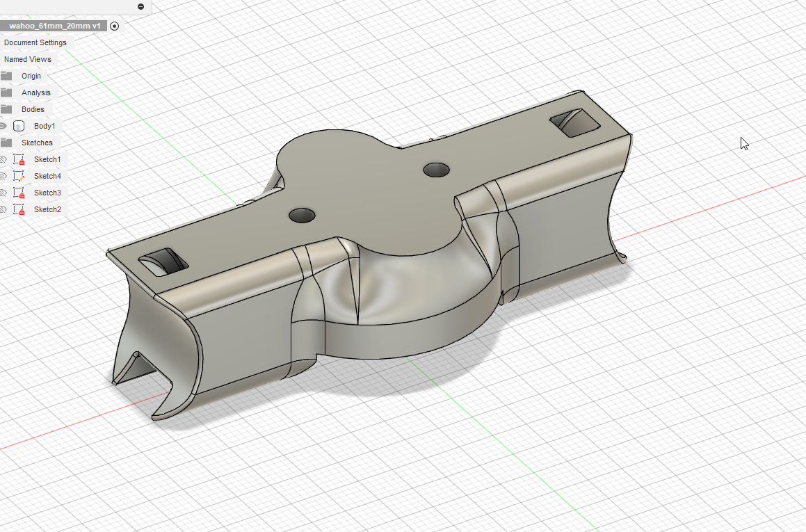Select the Sketches text label
The height and width of the screenshot is (532, 806).
coord(37,143)
